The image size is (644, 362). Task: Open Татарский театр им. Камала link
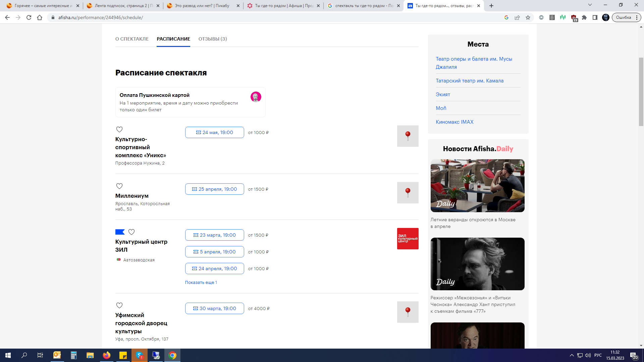click(x=469, y=81)
